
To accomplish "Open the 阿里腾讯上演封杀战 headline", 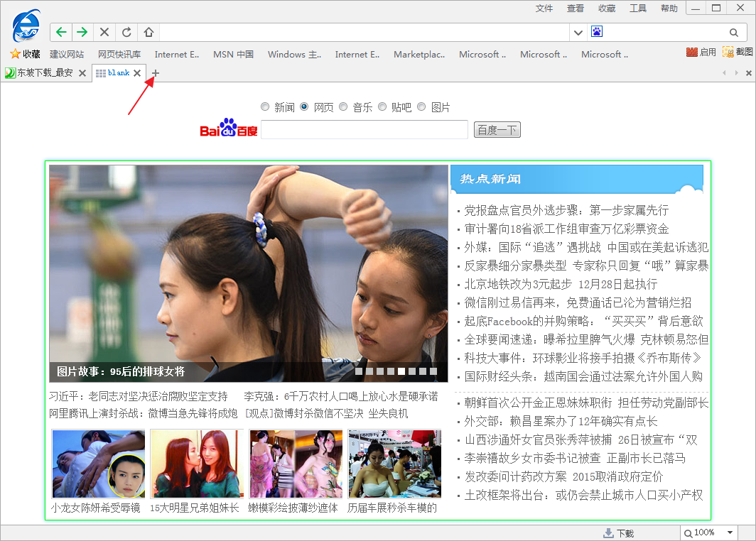I will (x=144, y=413).
